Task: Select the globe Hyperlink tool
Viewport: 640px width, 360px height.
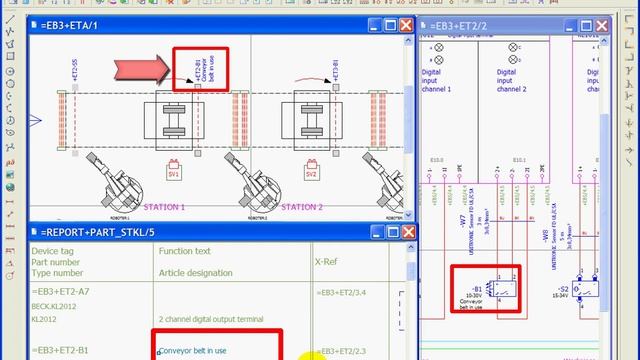Action: coord(10,187)
